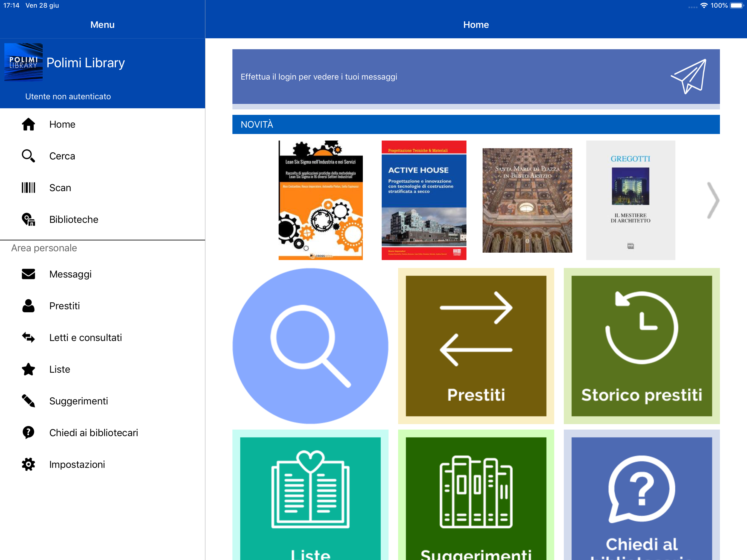Open Messaggi in personal area
Screen dimensions: 747x560
pos(70,274)
